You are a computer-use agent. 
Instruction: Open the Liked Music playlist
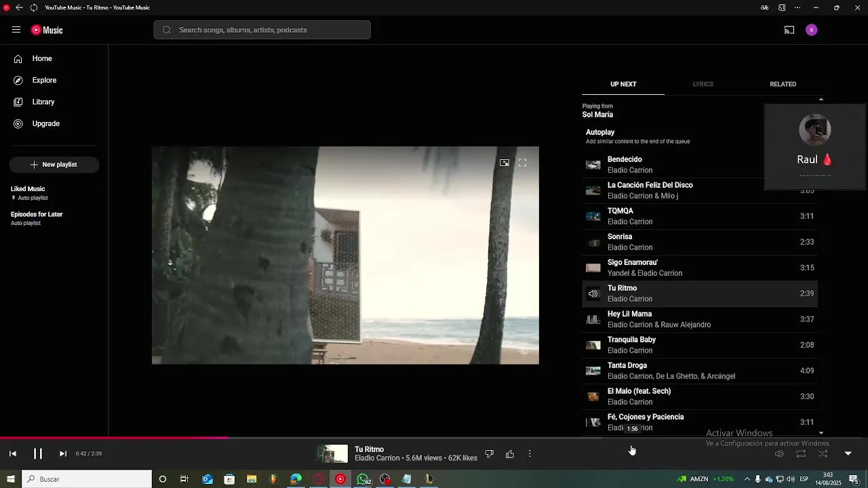54,193
